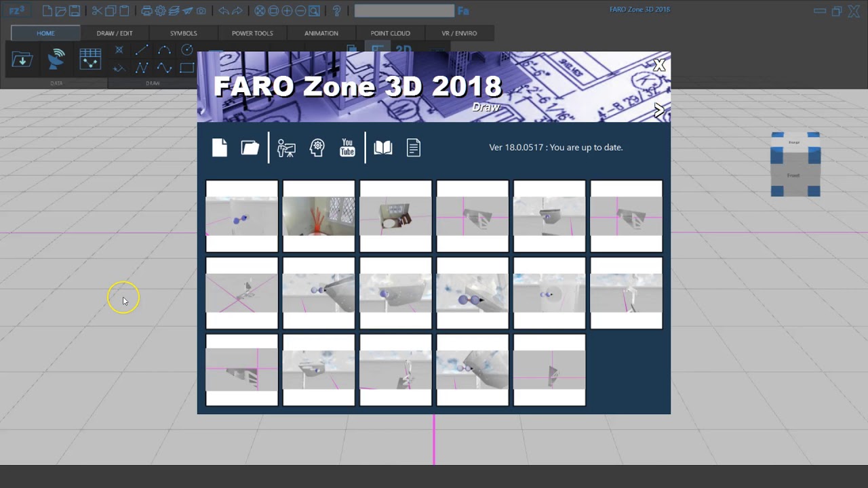Select the Point draw tool
The height and width of the screenshot is (488, 868).
tap(119, 50)
